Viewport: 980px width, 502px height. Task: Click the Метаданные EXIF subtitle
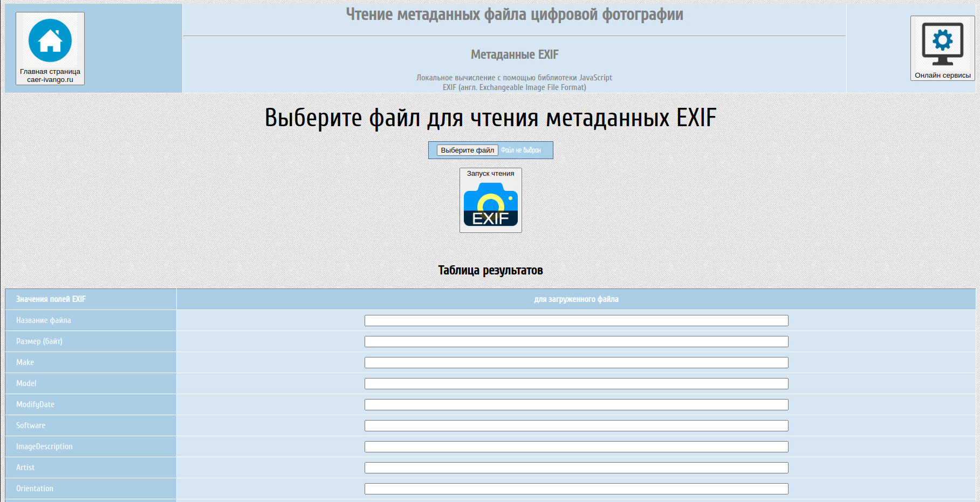[515, 54]
